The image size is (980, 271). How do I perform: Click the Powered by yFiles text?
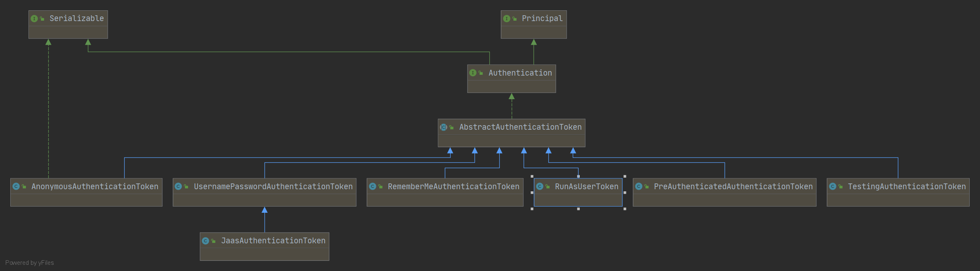coord(29,263)
